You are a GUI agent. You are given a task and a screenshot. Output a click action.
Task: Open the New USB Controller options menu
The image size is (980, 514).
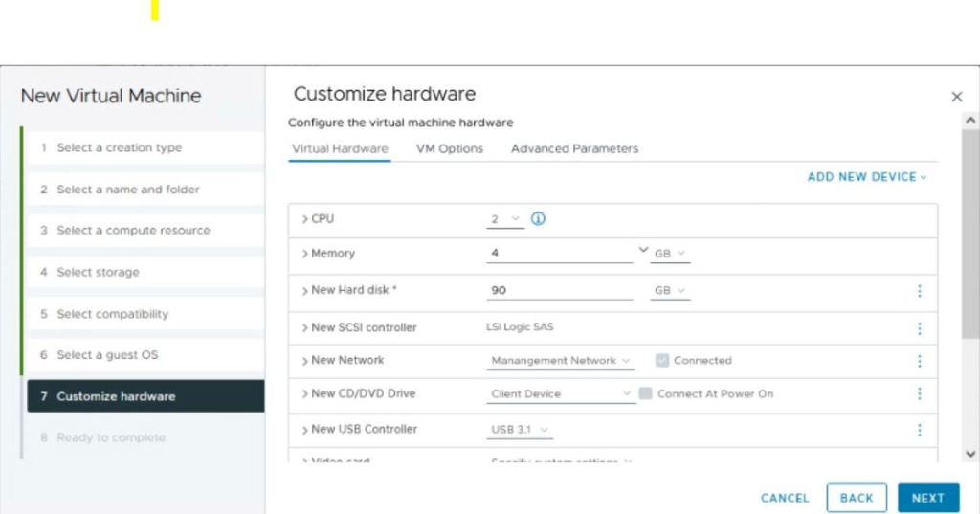coord(920,430)
